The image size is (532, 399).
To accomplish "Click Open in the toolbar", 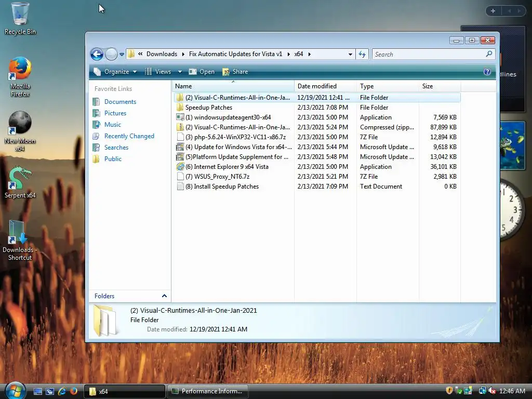I will tap(202, 72).
